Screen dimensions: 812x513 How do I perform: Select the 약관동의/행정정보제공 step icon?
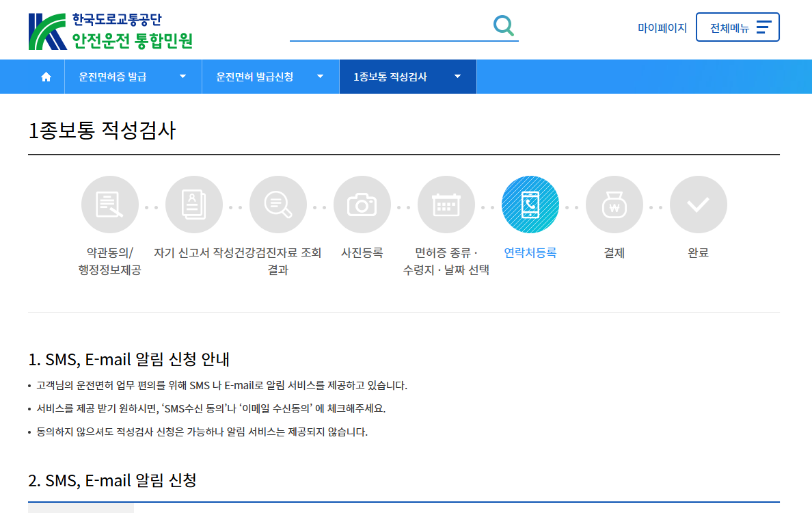point(110,204)
